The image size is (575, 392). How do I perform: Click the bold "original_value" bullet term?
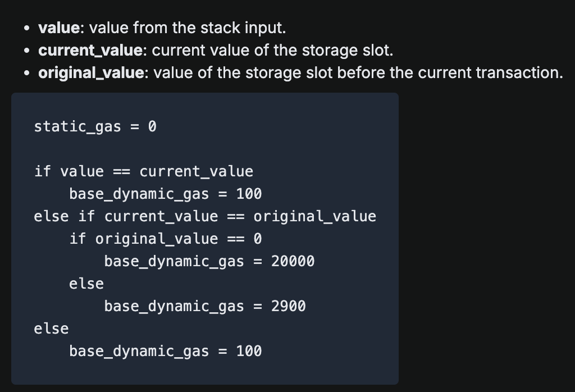(x=91, y=72)
